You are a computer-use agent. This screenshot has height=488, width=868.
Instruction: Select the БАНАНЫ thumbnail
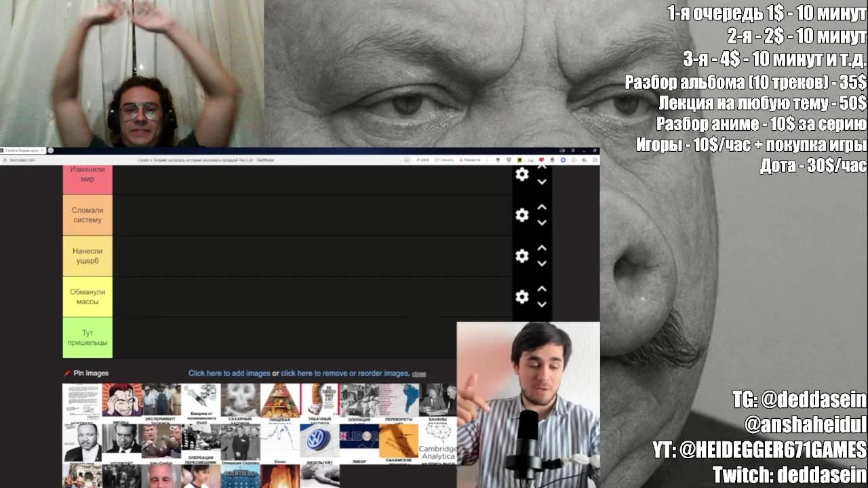437,402
